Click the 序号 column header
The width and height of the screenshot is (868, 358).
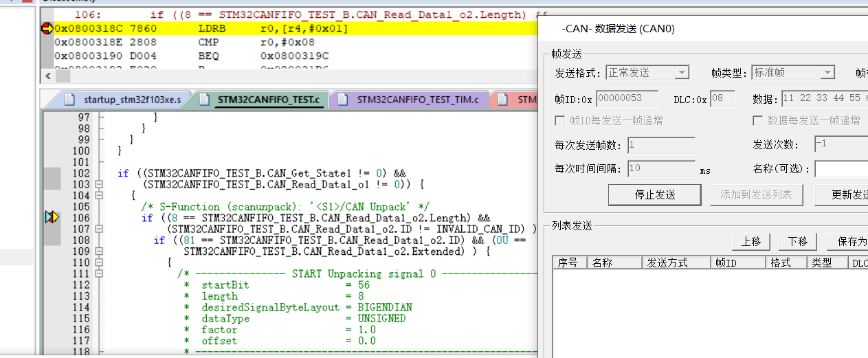570,262
